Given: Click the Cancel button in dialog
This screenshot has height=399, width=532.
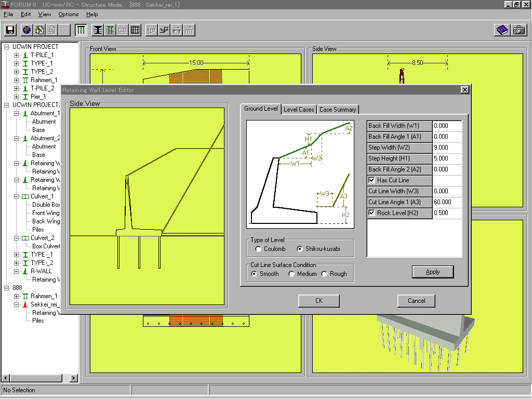Looking at the screenshot, I should point(416,301).
